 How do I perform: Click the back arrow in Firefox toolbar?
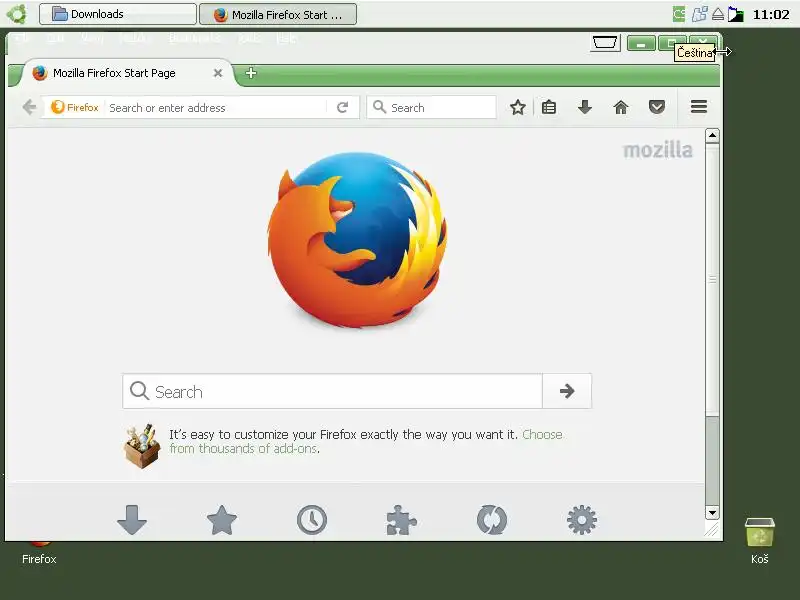30,107
